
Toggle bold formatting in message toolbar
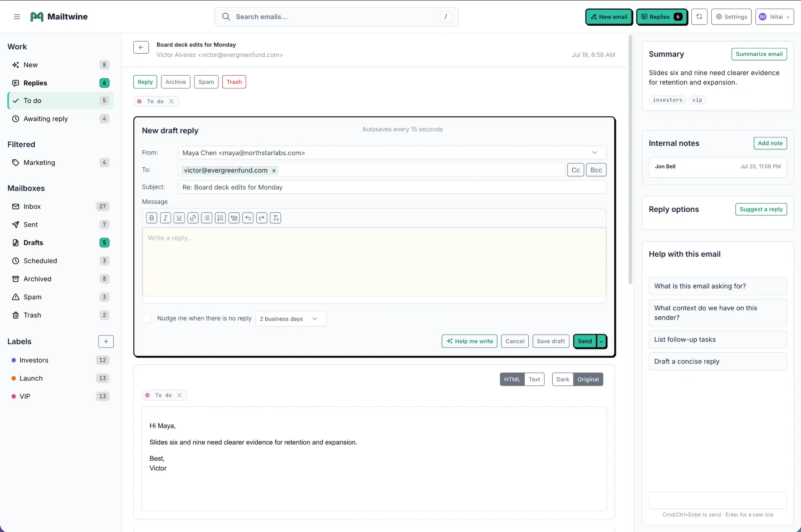click(x=151, y=218)
